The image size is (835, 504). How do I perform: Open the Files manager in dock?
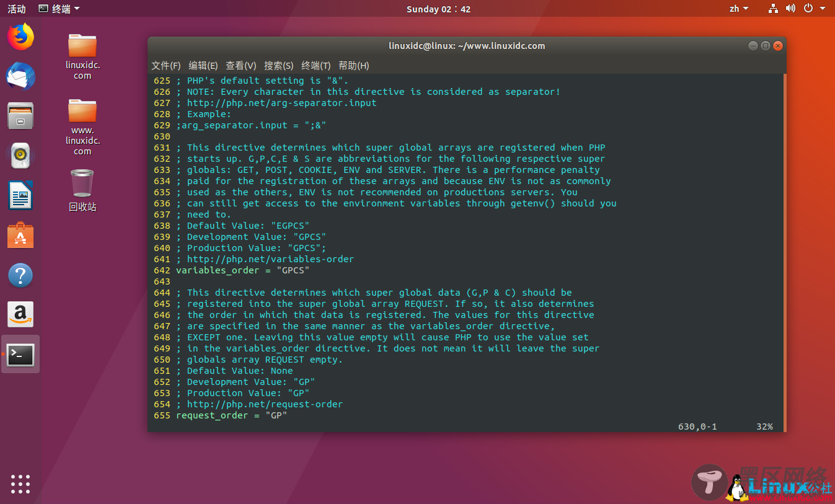tap(20, 116)
